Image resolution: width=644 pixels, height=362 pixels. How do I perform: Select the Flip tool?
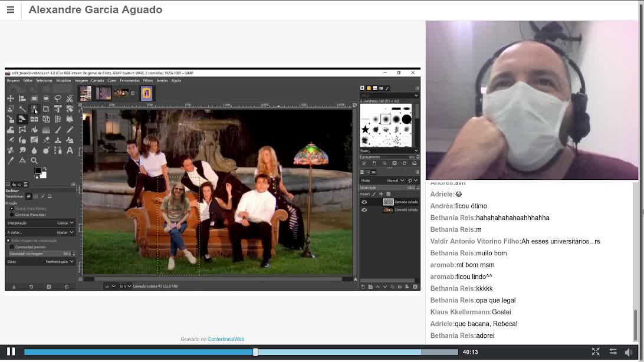34,119
